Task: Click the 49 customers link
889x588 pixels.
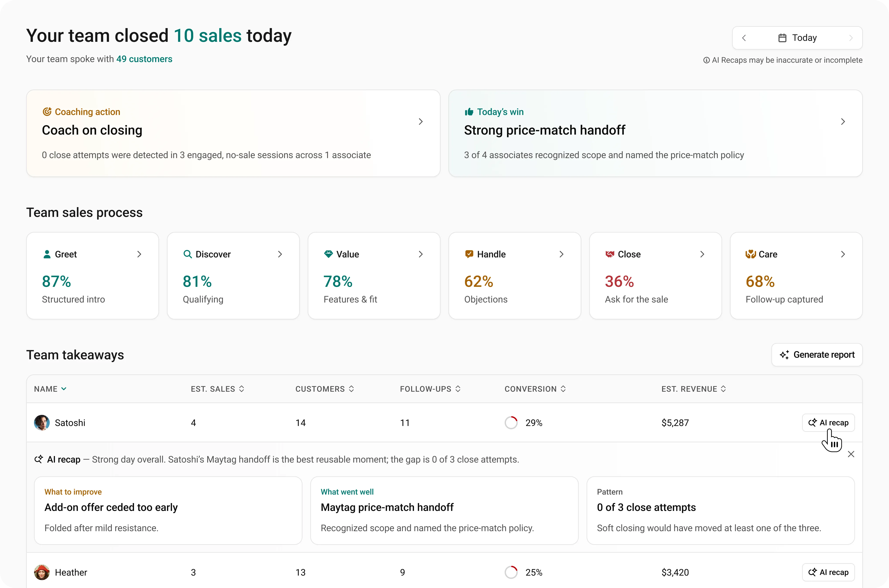Action: point(144,59)
